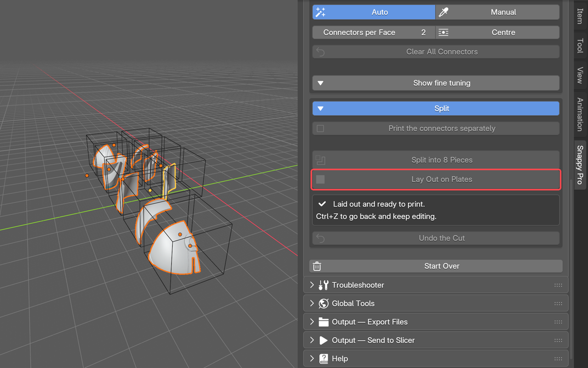Click the Split into 8 Pieces icon

(x=320, y=160)
